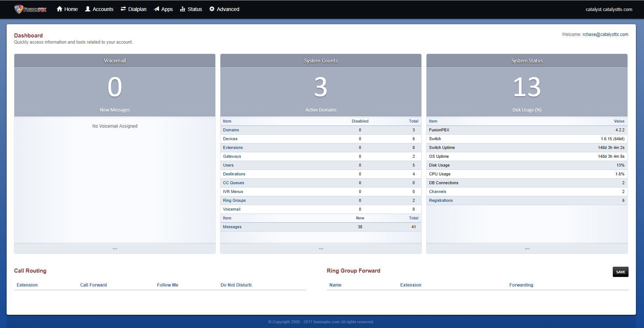Click the Do Not Disturb column header

[236, 285]
